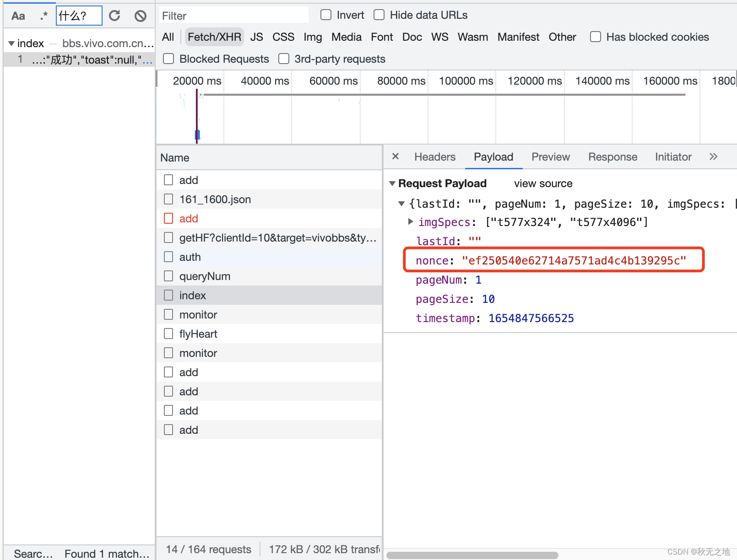
Task: Click the blue timeline marker line
Action: click(197, 116)
